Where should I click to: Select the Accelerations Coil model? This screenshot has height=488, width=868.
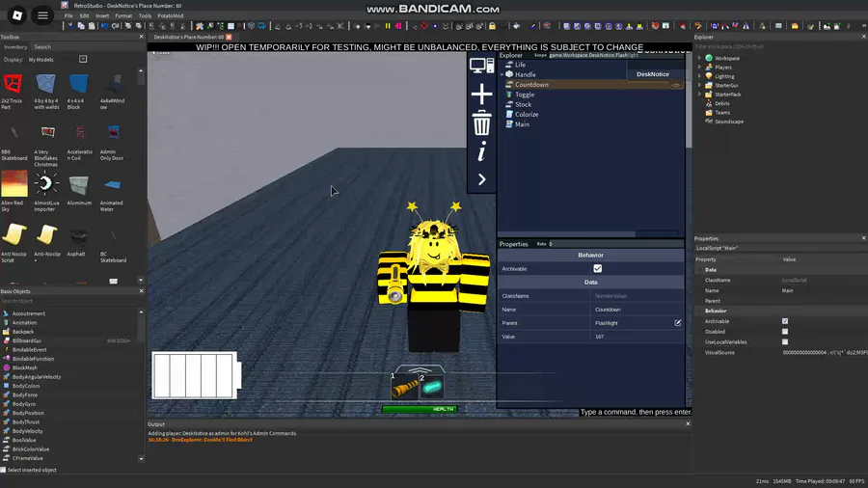point(80,141)
